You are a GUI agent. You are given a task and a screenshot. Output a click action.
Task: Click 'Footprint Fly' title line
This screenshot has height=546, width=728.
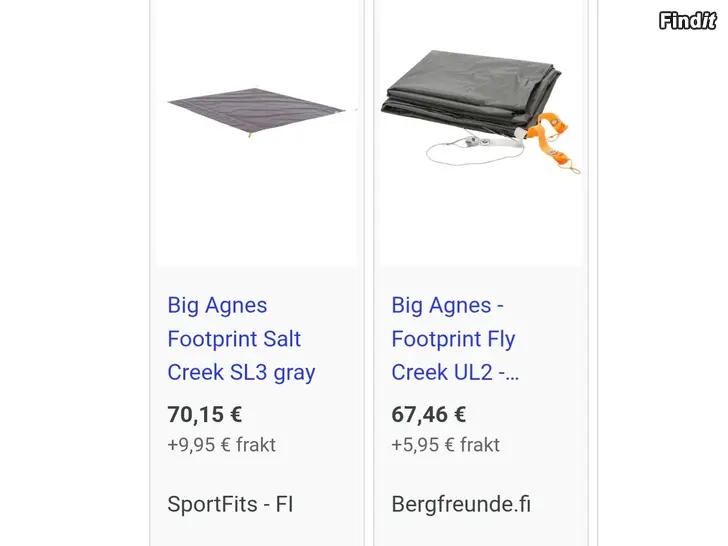453,339
